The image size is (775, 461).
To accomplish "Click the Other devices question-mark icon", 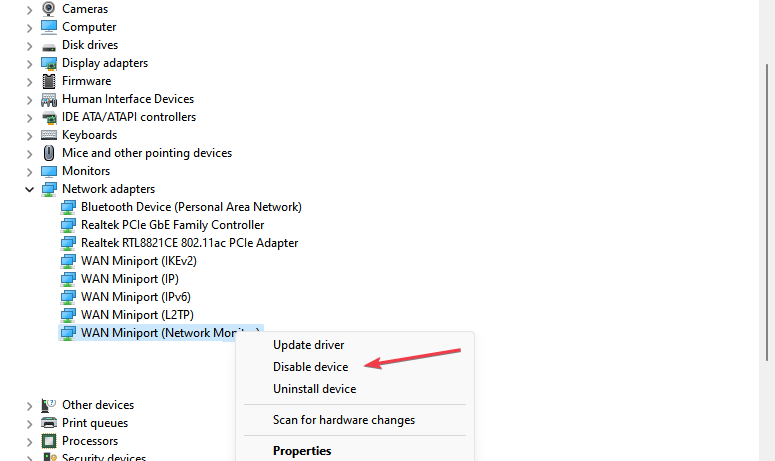I will pos(48,405).
